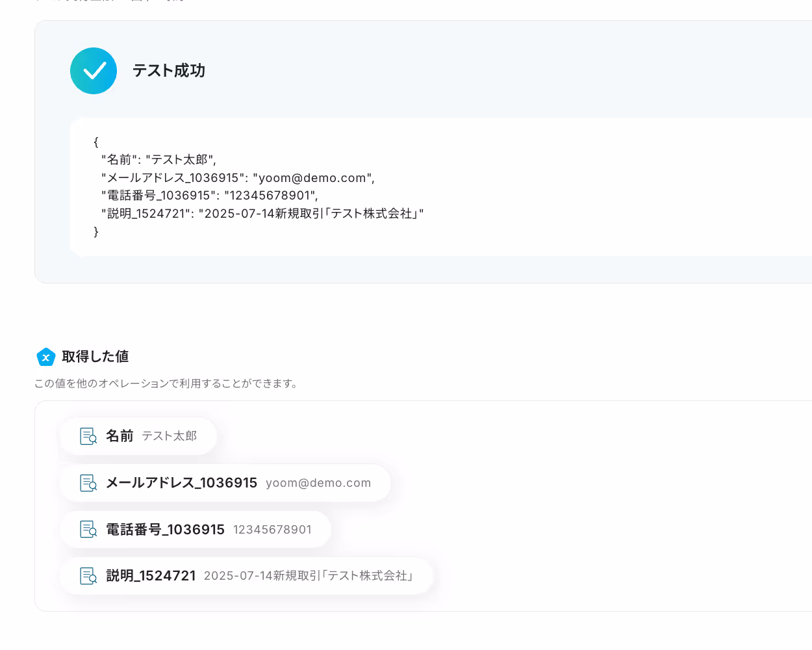Viewport: 812px width, 650px height.
Task: Click the JSON line "電話番号_1036915": "12345678901"
Action: click(x=209, y=196)
